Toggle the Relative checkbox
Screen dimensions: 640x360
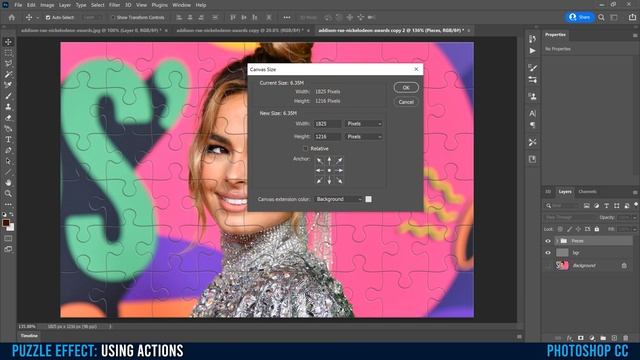pyautogui.click(x=305, y=149)
